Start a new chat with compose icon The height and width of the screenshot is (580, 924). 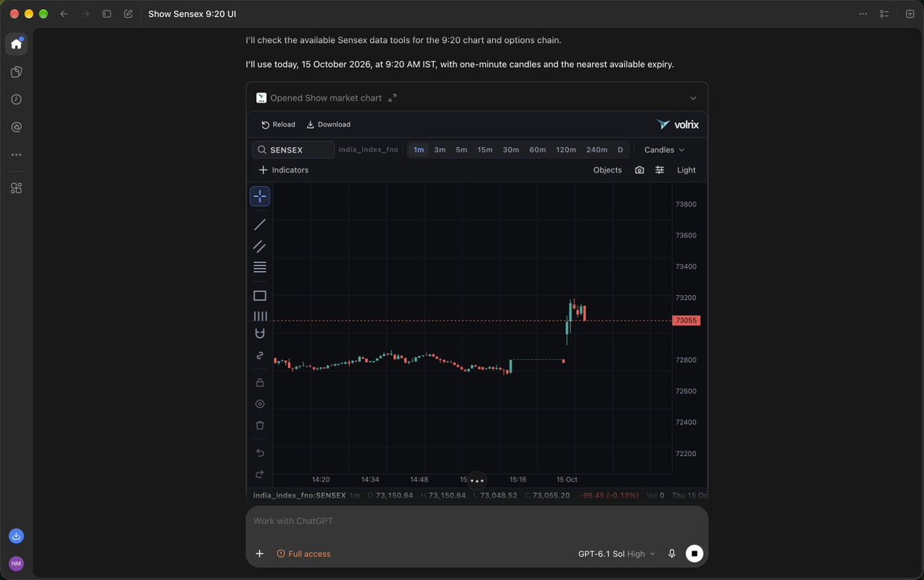coord(128,14)
